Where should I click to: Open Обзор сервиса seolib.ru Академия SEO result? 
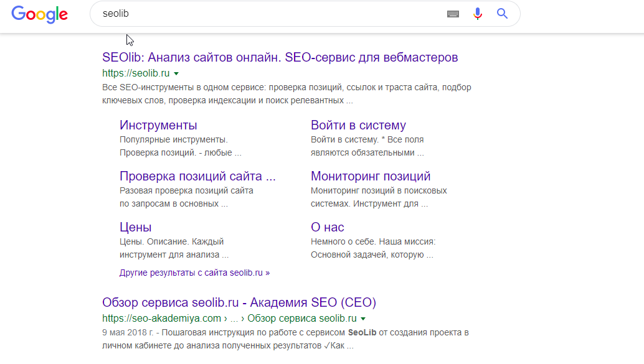(x=239, y=302)
